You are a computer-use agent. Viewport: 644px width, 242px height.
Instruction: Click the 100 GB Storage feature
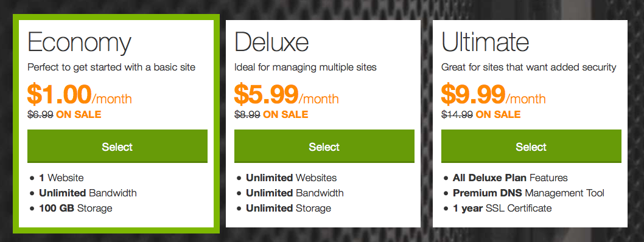point(75,209)
